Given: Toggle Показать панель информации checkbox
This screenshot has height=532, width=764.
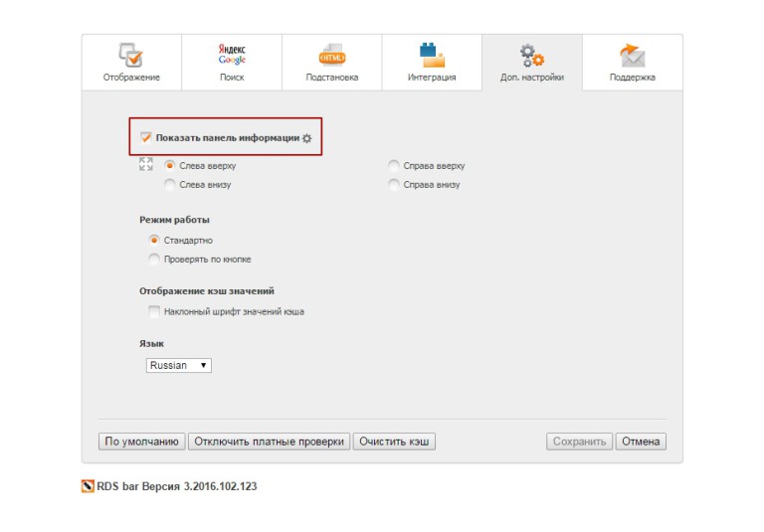Looking at the screenshot, I should click(146, 137).
